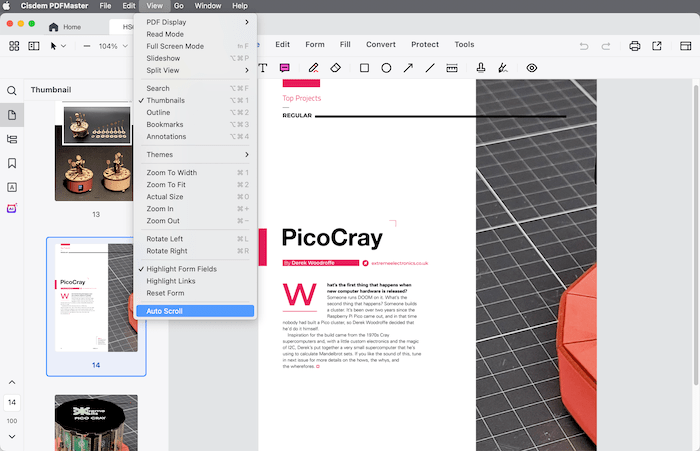The width and height of the screenshot is (700, 451).
Task: Open the Search panel icon in the sidebar
Action: point(12,90)
